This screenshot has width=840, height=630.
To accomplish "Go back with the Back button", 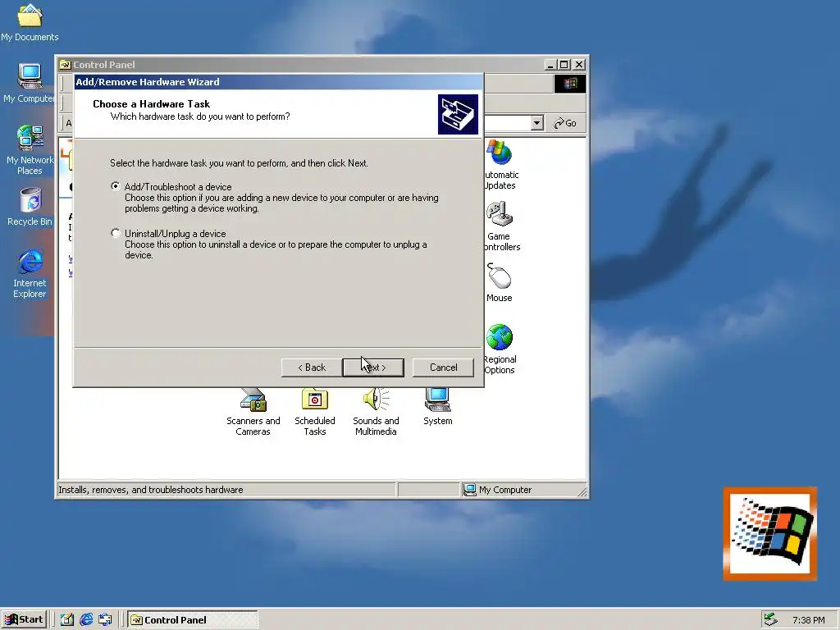I will tap(312, 367).
